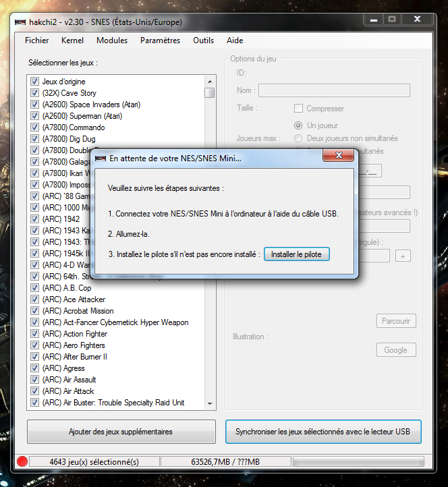Viewport: 448px width, 487px height.
Task: Select Deux joueurs non simultanés option
Action: point(298,138)
